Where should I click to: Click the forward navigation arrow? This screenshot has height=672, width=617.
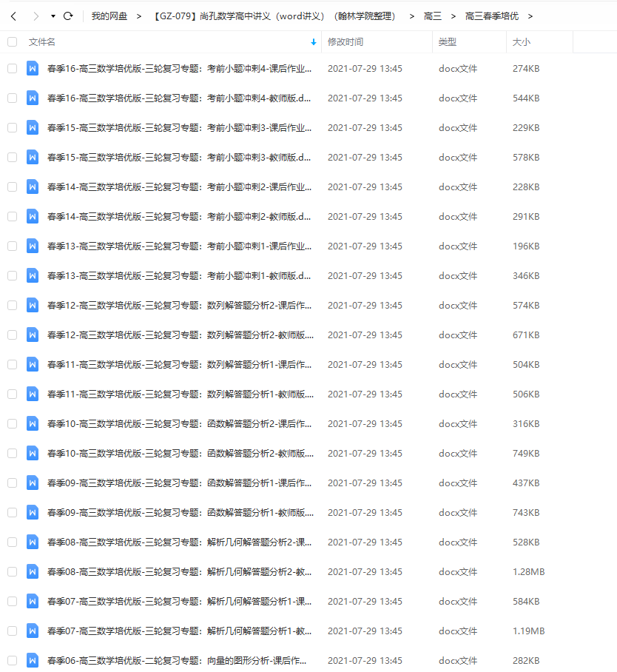[x=36, y=16]
